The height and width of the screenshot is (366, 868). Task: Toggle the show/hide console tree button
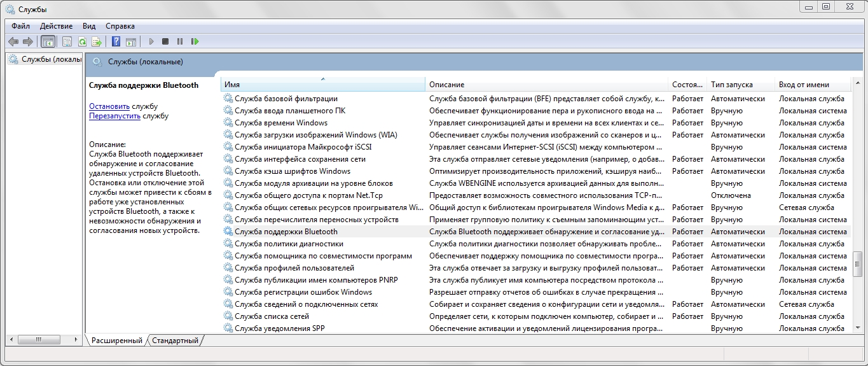pos(48,41)
